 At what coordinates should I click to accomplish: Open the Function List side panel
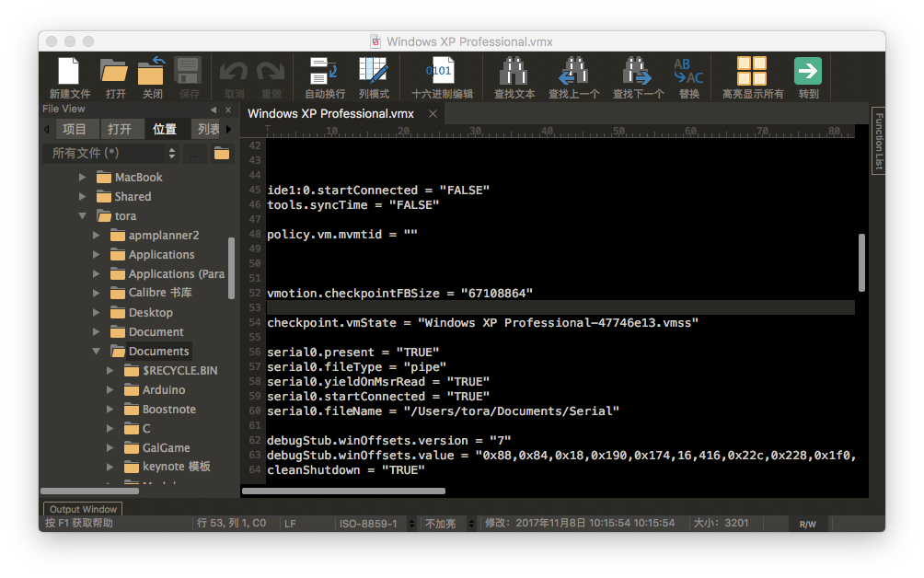[x=878, y=141]
